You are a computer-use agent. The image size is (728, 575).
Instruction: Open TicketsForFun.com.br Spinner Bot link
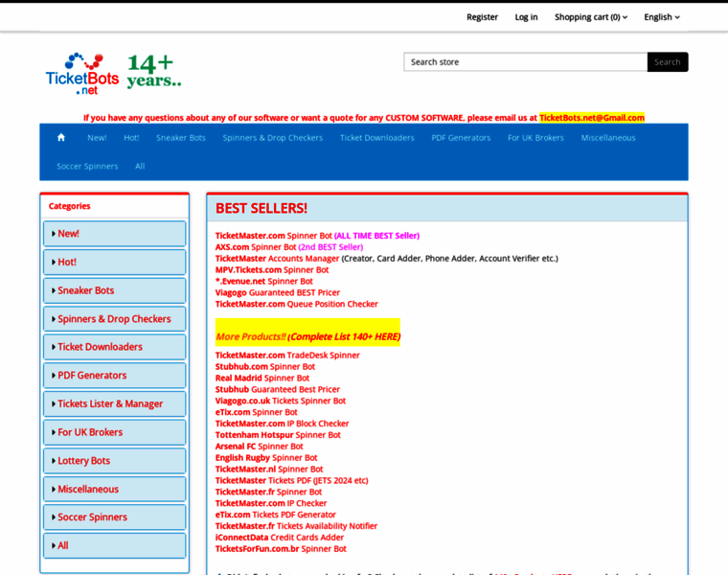click(281, 548)
